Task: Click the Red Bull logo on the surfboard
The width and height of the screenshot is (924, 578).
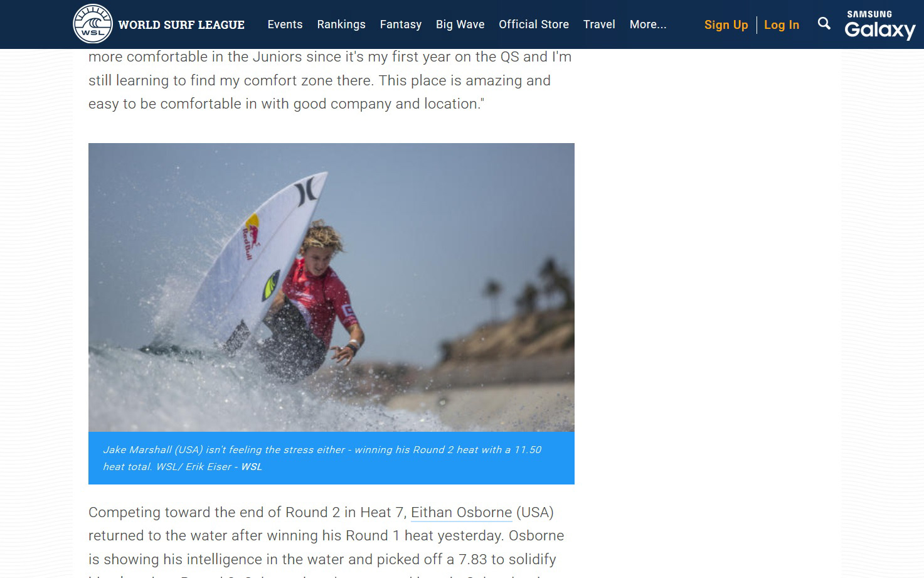Action: (x=250, y=237)
